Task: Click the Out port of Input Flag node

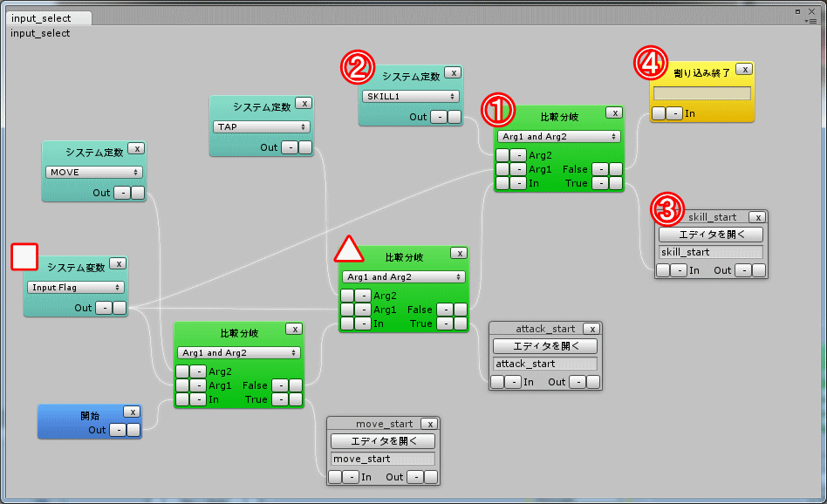Action: pyautogui.click(x=120, y=308)
